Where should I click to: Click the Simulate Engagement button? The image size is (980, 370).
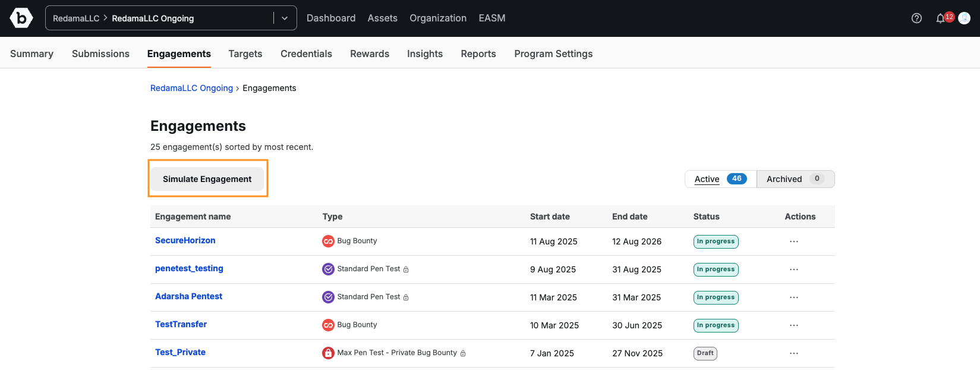point(207,179)
